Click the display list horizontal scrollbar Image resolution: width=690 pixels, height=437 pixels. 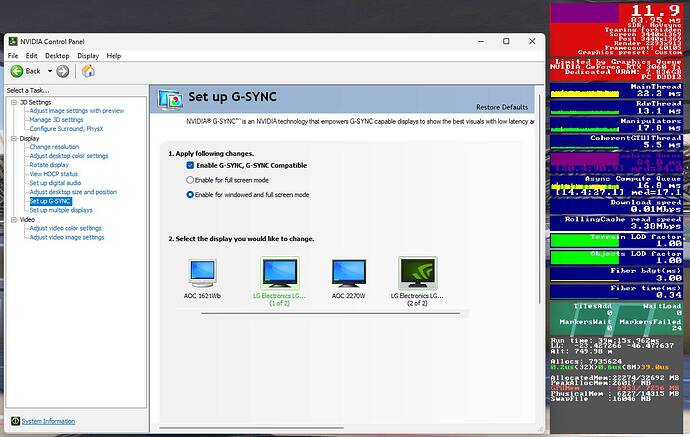(331, 313)
